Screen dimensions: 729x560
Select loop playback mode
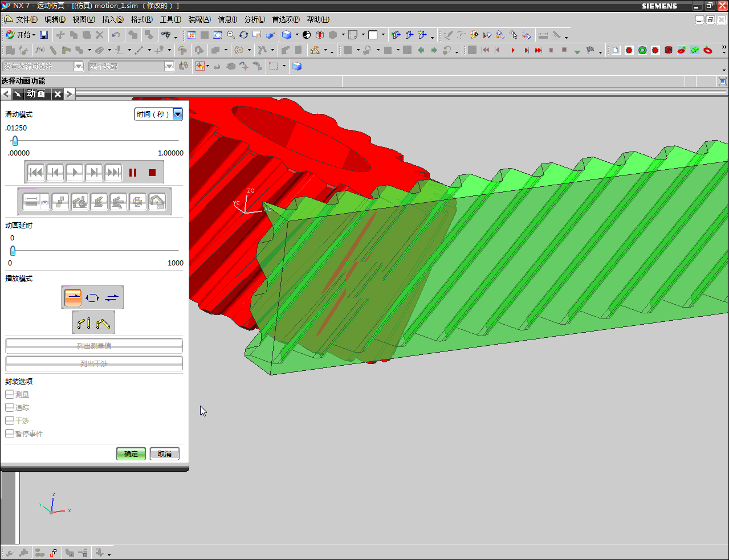(92, 297)
